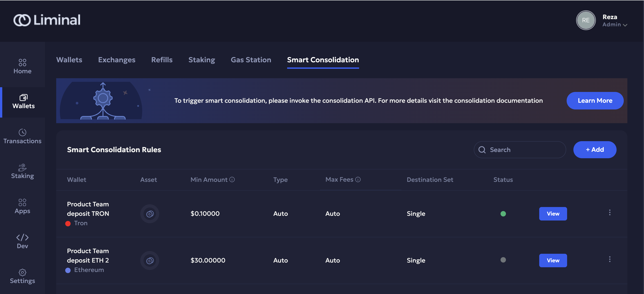Viewport: 644px width, 294px height.
Task: Click the green status dot for TRON rule
Action: point(503,214)
